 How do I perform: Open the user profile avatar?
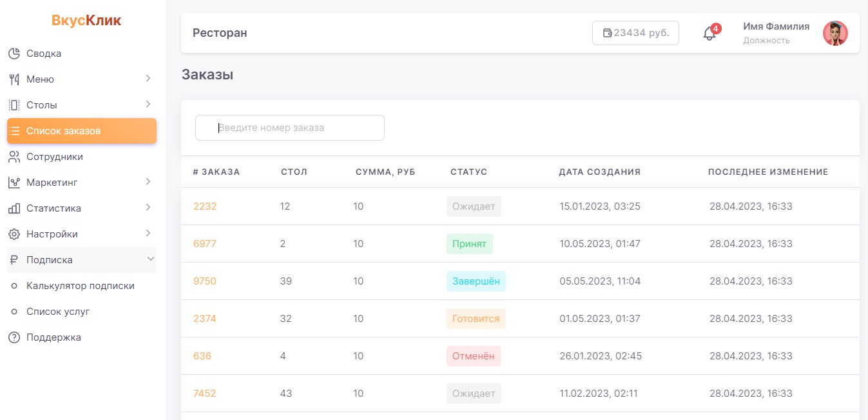coord(835,34)
